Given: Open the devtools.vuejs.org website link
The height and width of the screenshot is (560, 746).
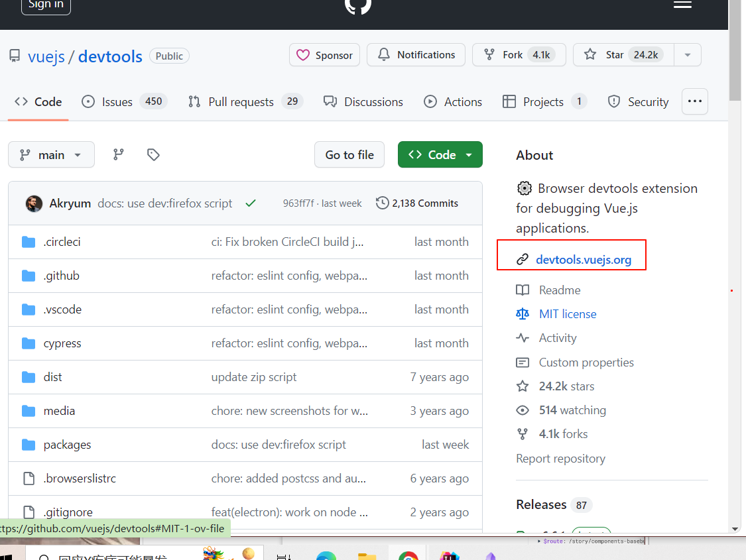Looking at the screenshot, I should 584,260.
